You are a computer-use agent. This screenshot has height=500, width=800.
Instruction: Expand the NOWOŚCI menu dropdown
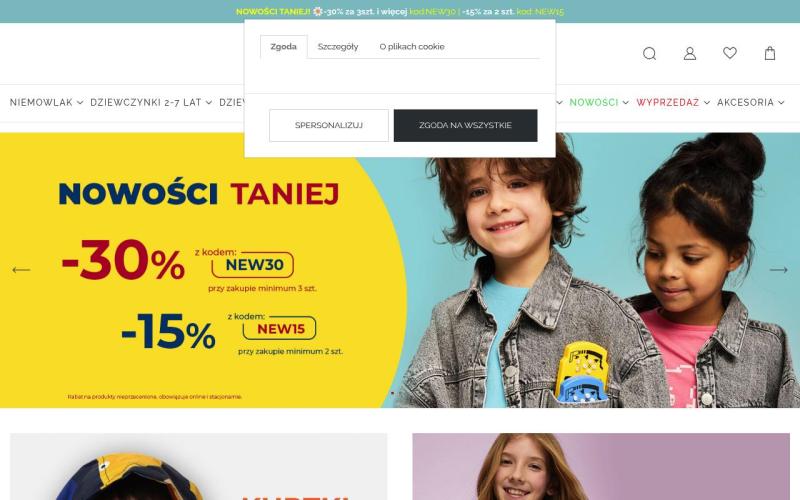(599, 103)
